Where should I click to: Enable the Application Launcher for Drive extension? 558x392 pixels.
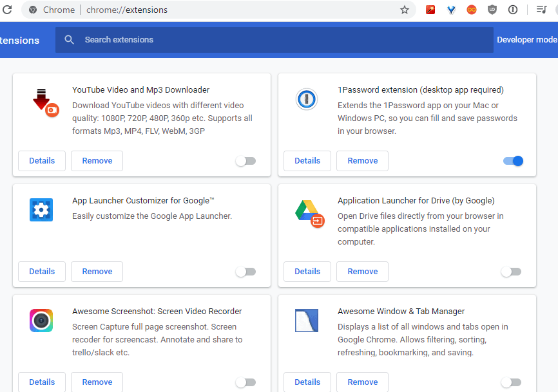click(511, 271)
